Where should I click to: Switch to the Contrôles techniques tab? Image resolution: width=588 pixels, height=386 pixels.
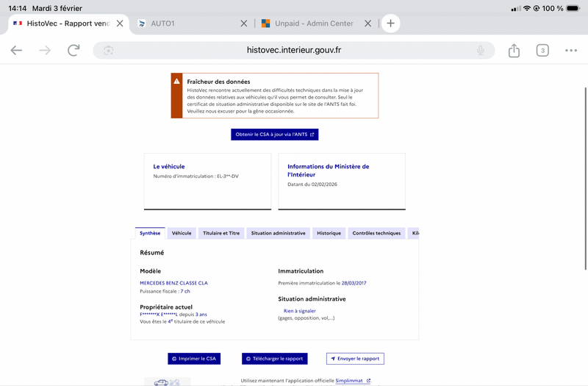(376, 233)
